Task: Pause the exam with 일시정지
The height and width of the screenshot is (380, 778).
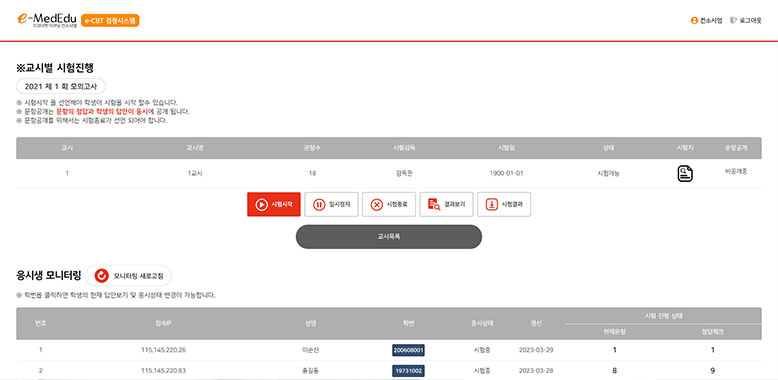Action: [x=331, y=204]
